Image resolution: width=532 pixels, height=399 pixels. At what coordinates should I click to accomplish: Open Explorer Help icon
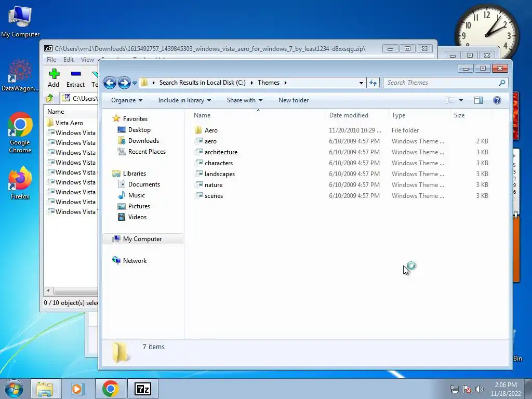(497, 100)
